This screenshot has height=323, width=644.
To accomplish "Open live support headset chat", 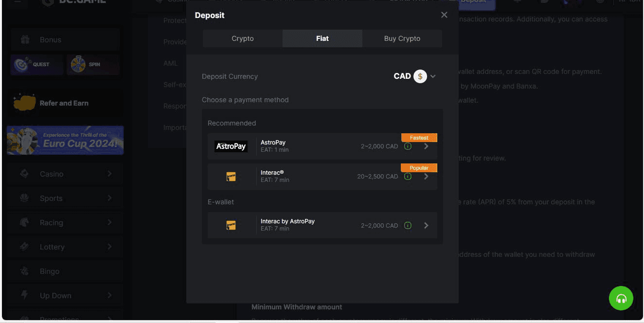I will [621, 298].
